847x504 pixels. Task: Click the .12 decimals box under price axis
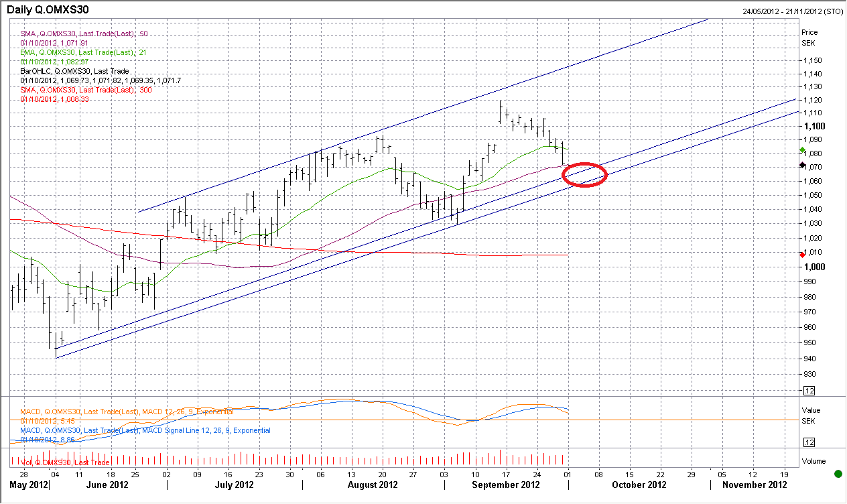point(809,391)
